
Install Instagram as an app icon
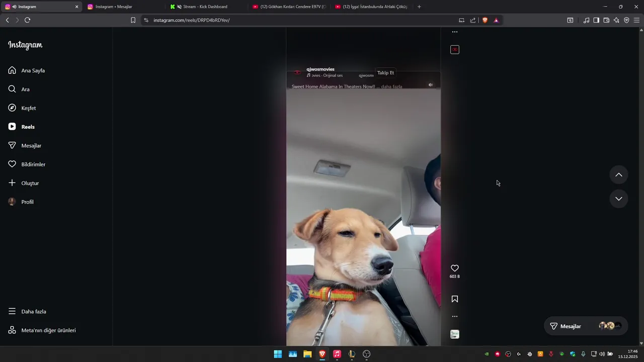click(461, 20)
